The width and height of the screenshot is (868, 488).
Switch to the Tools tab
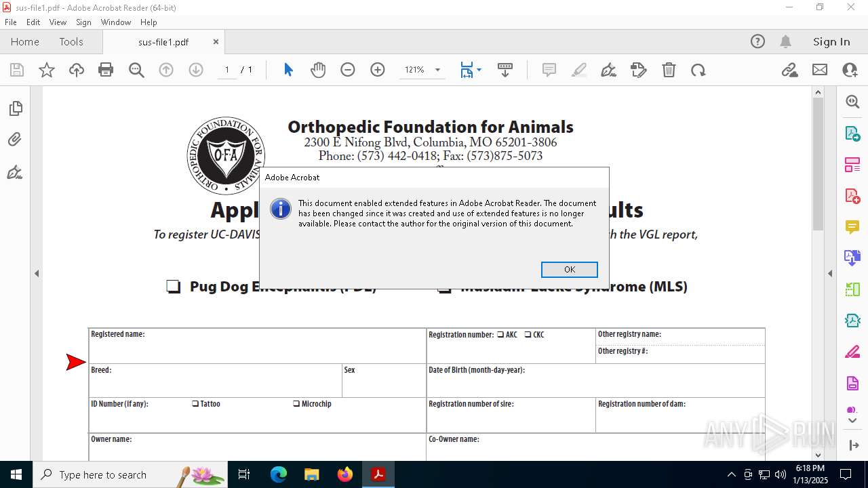[x=71, y=42]
